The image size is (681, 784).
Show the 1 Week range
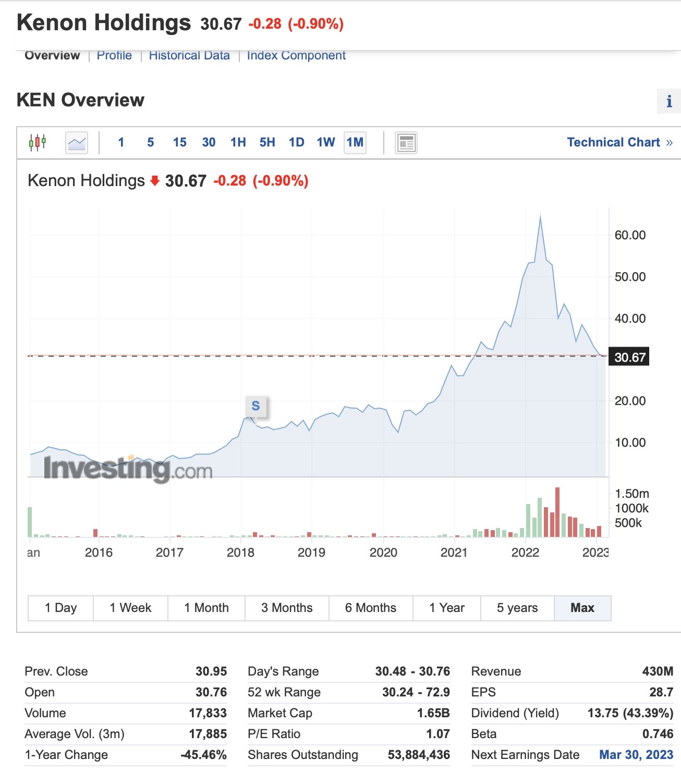coord(130,608)
